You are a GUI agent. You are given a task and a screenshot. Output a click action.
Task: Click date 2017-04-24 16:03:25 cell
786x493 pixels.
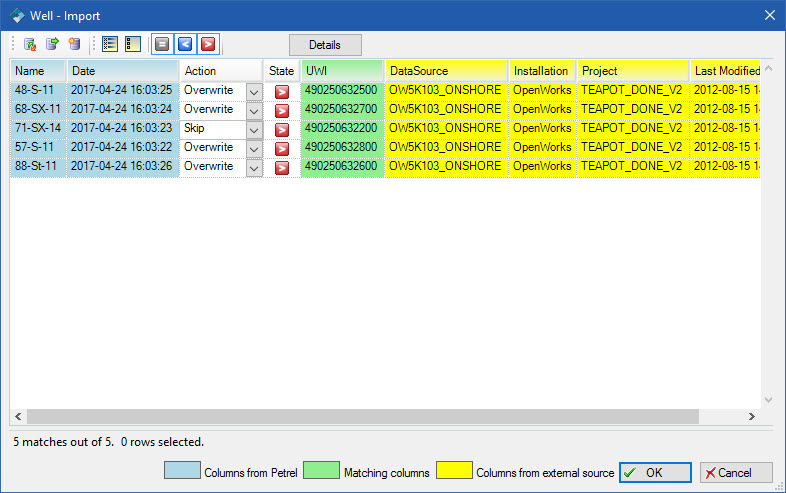tap(121, 90)
